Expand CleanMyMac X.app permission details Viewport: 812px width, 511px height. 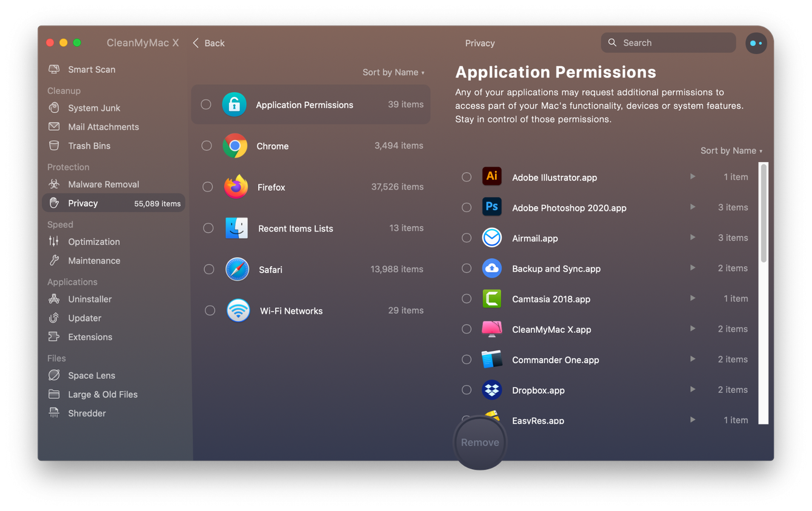pos(692,329)
